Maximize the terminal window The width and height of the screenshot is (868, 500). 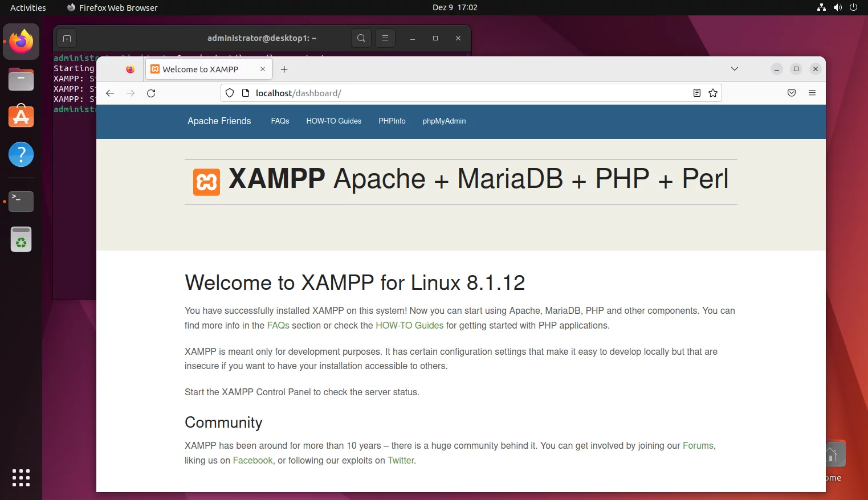(435, 38)
